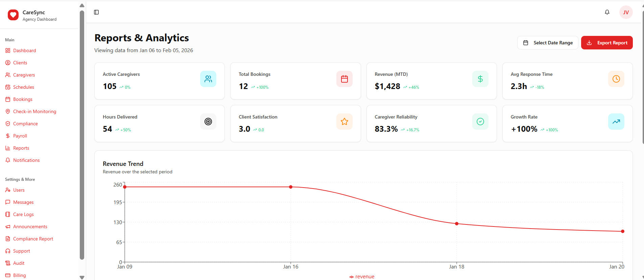Click the Select Date Range button

tap(548, 43)
